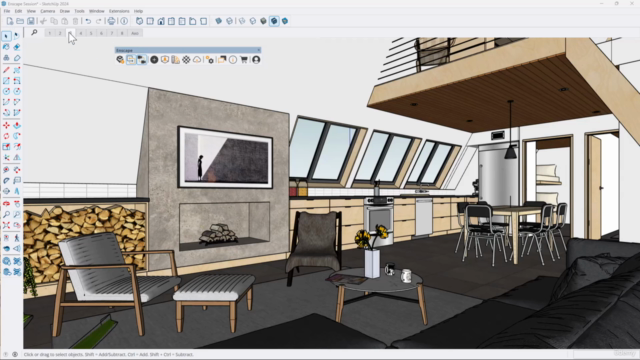Viewport: 640px width, 360px height.
Task: Enable Shaded With Textures style
Action: coord(274,21)
